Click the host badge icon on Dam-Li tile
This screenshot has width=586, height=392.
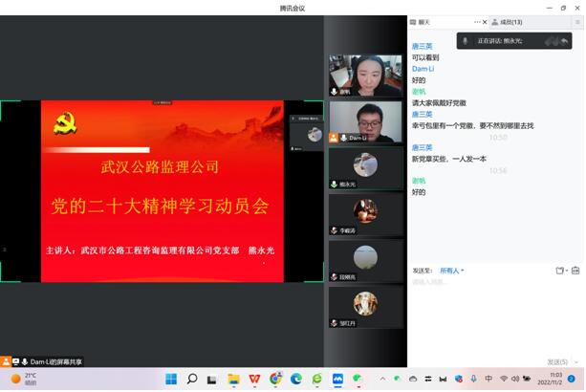click(334, 138)
